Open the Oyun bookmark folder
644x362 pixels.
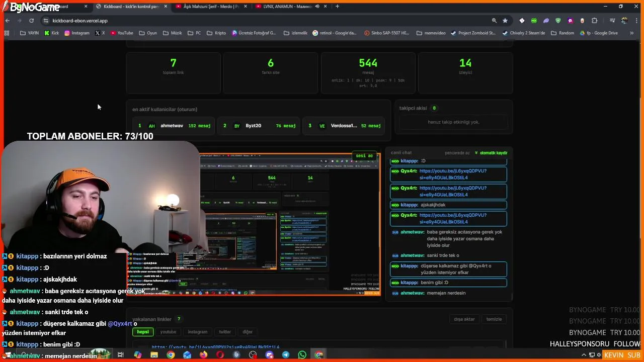click(147, 33)
